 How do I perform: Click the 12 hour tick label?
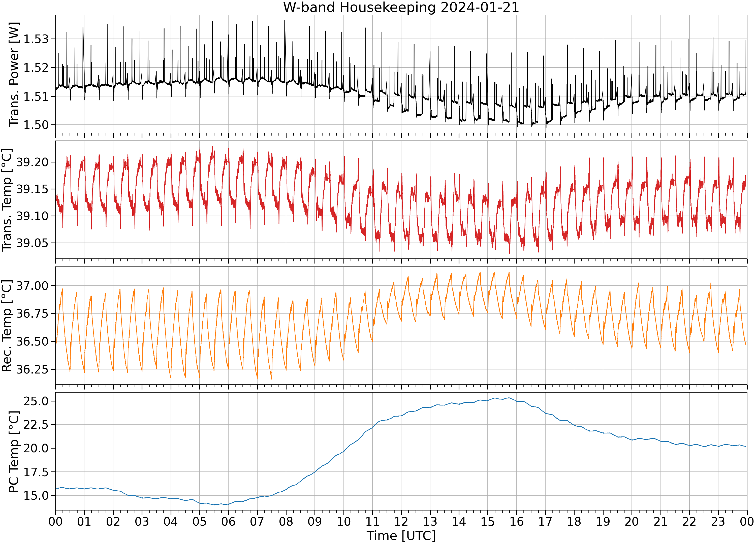pyautogui.click(x=401, y=521)
